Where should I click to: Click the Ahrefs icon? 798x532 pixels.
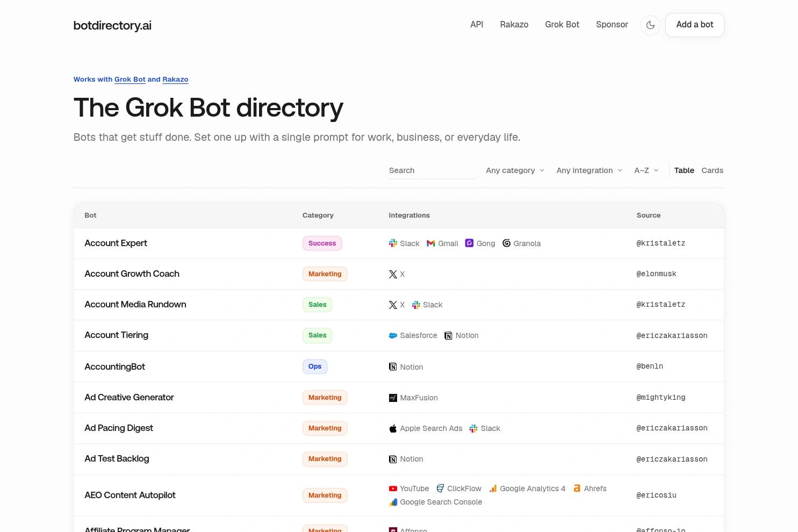coord(577,488)
